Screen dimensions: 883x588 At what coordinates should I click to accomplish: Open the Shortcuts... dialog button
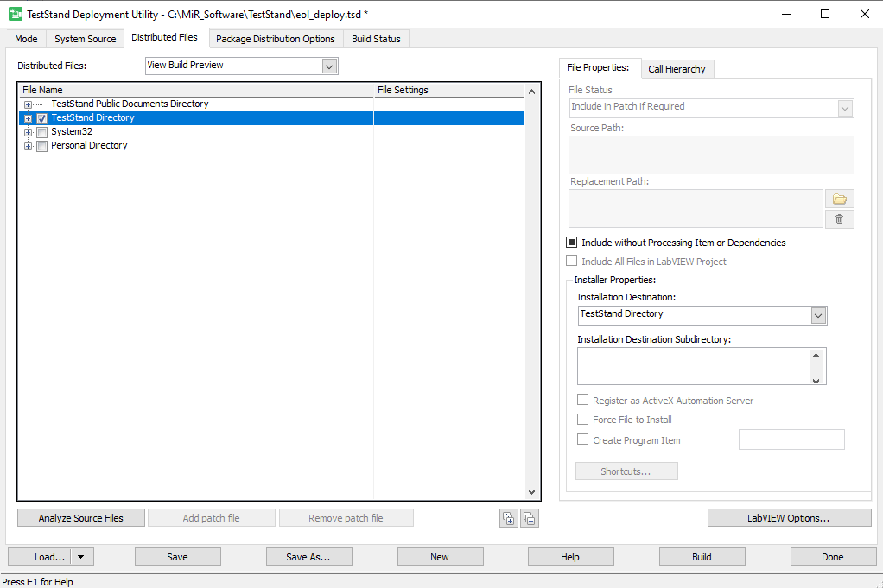pos(626,471)
